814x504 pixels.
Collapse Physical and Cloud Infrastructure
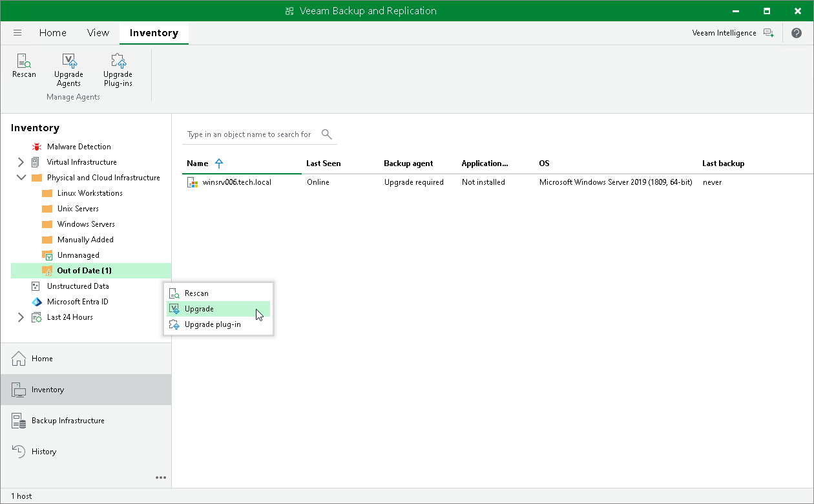click(21, 177)
